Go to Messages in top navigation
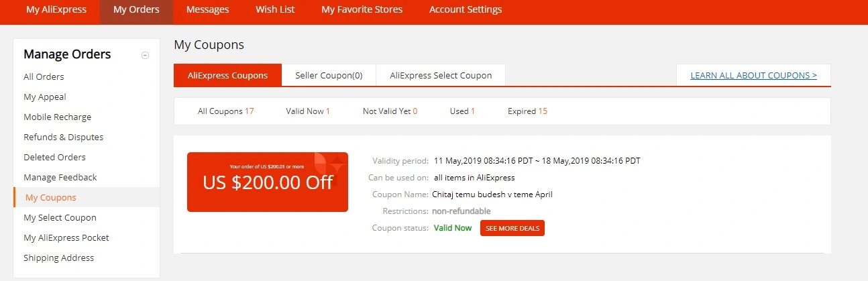Image resolution: width=868 pixels, height=281 pixels. pos(207,10)
